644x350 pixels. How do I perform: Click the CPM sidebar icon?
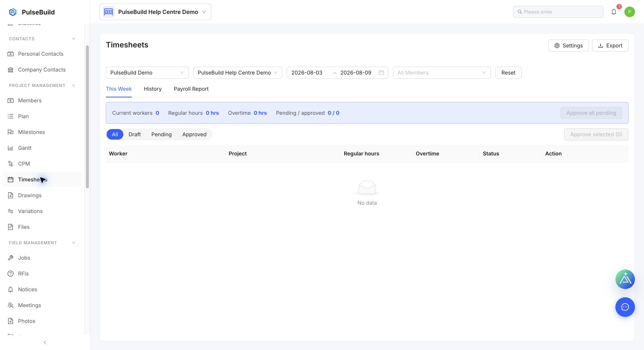(x=11, y=164)
